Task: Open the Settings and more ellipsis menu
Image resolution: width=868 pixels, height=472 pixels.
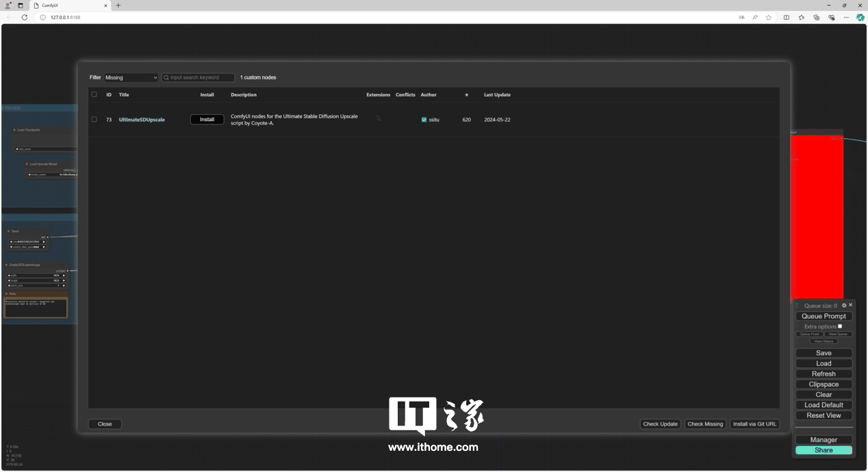Action: pos(846,17)
